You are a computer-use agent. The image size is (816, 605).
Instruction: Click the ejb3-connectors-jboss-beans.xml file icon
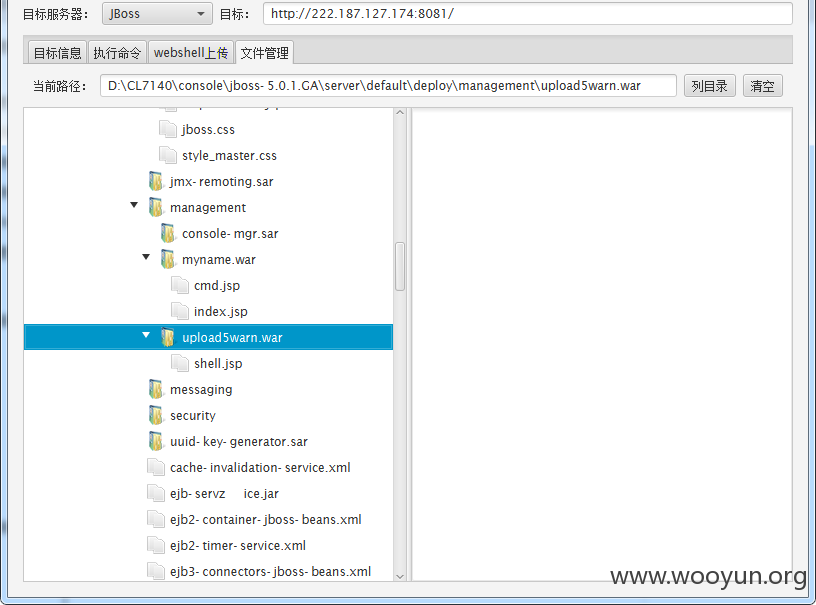pyautogui.click(x=156, y=571)
